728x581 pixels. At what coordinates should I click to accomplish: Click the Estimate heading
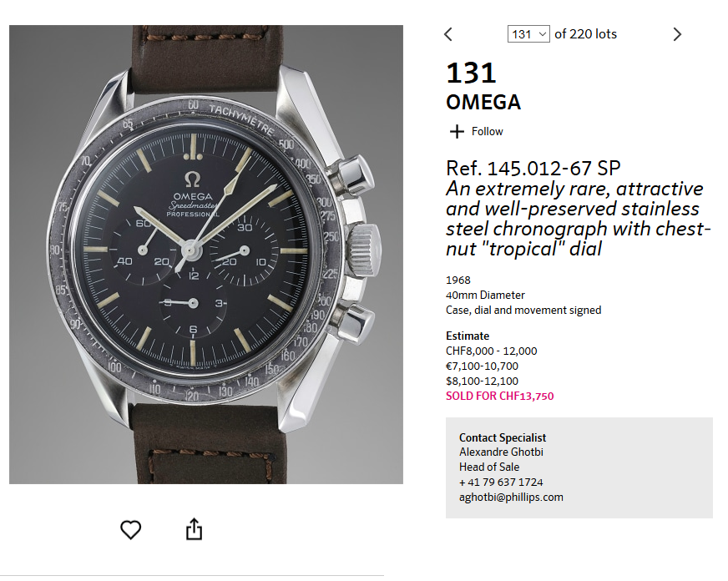pyautogui.click(x=468, y=336)
